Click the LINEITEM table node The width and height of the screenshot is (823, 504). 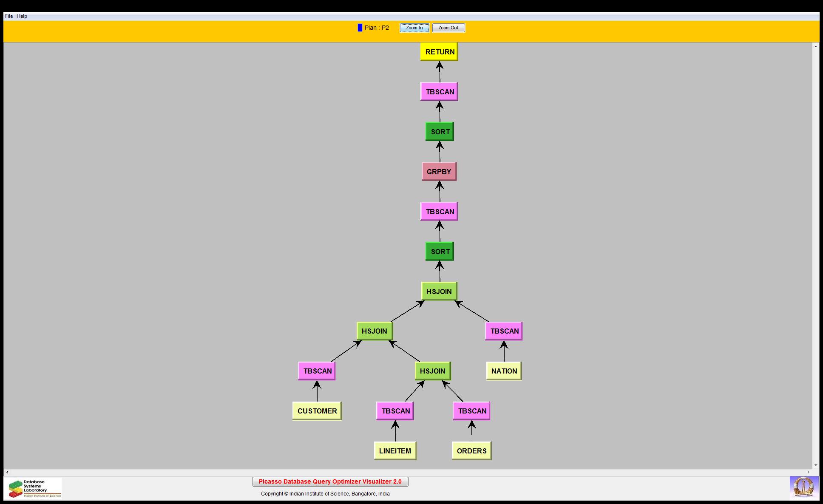tap(395, 451)
